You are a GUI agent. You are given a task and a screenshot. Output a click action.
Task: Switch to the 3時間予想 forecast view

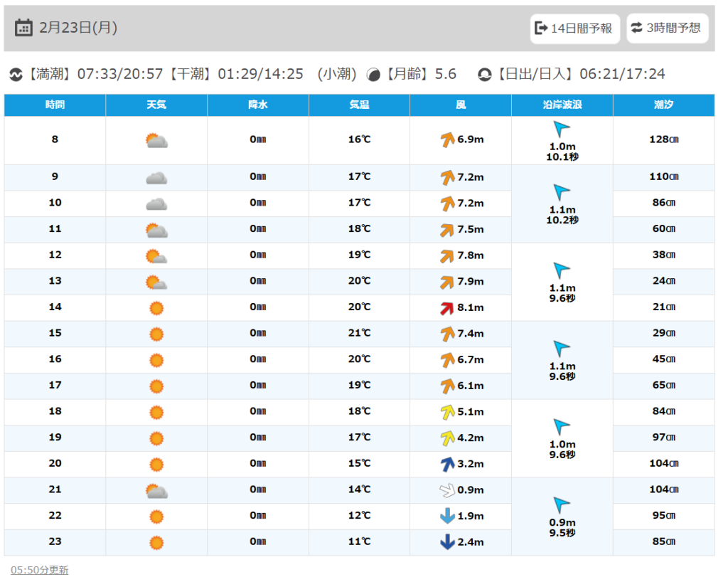click(x=667, y=28)
